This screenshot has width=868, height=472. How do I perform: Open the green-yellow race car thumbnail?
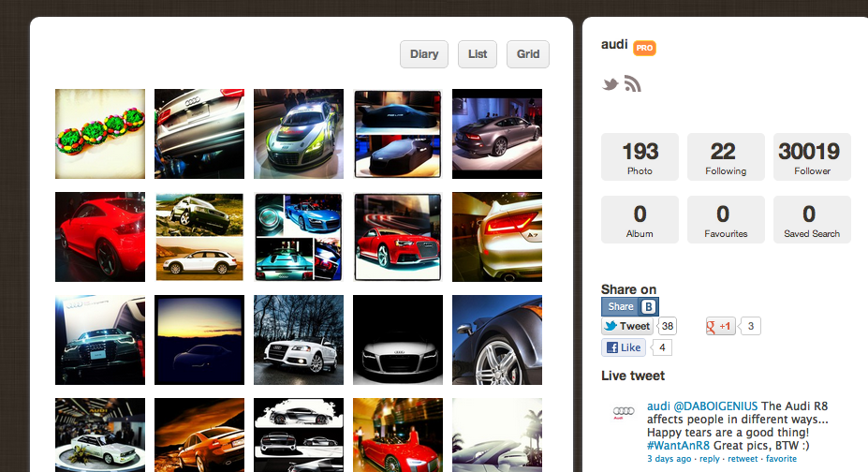[299, 134]
